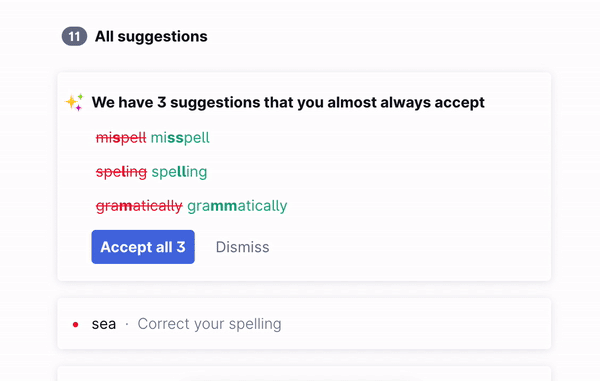600x381 pixels.
Task: Accept all 3 suggestions
Action: pos(143,247)
